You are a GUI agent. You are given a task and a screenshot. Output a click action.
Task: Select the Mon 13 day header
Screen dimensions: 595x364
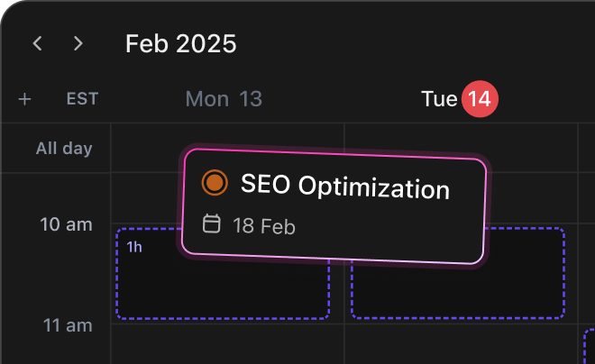click(224, 99)
